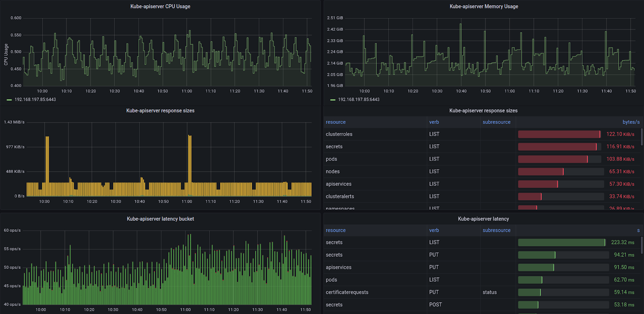This screenshot has width=644, height=314.
Task: Sort latency table by verb column header
Action: click(434, 231)
